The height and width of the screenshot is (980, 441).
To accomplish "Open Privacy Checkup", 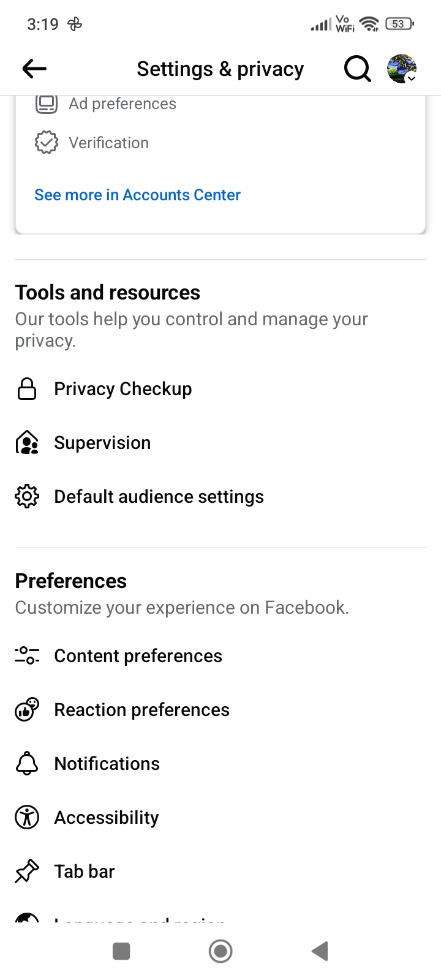I will point(123,389).
